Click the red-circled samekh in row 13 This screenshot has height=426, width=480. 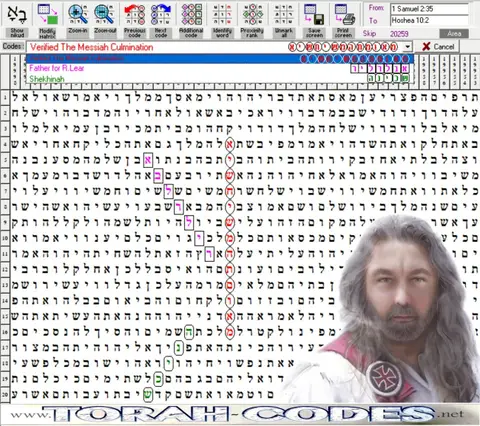[230, 285]
